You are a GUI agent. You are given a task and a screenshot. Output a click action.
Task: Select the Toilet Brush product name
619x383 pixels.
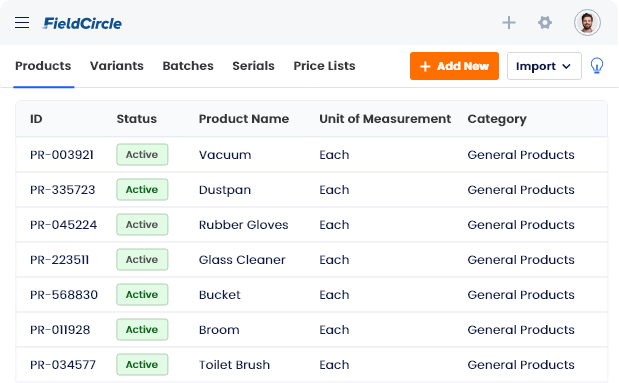click(x=234, y=365)
